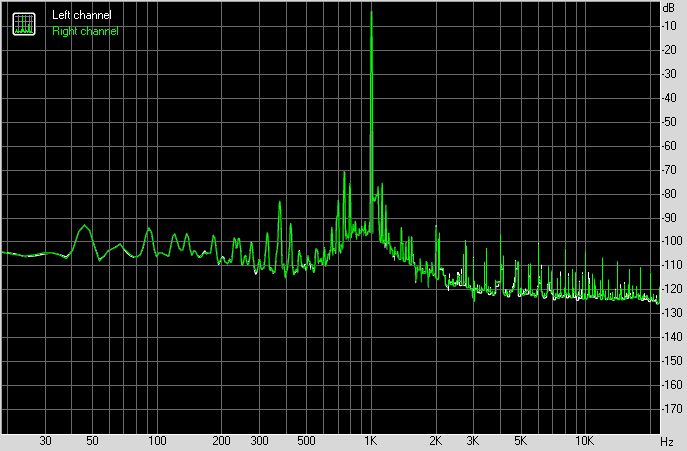Screen dimensions: 687x451
Task: Click the -100 dB scale label
Action: click(671, 241)
